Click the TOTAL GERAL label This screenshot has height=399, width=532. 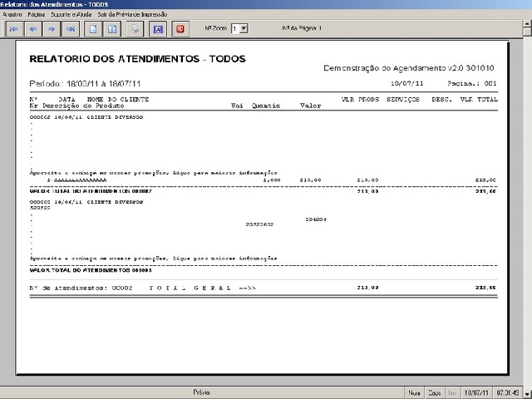[x=190, y=288]
